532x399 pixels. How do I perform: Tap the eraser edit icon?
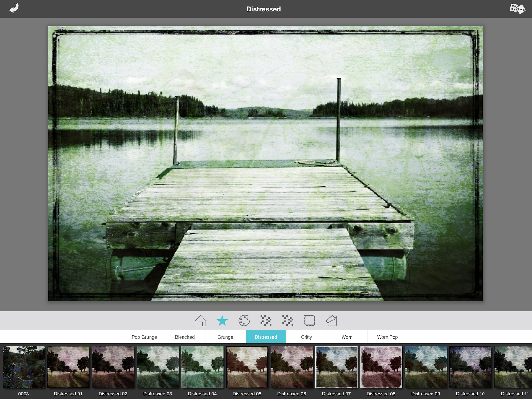[x=331, y=320]
